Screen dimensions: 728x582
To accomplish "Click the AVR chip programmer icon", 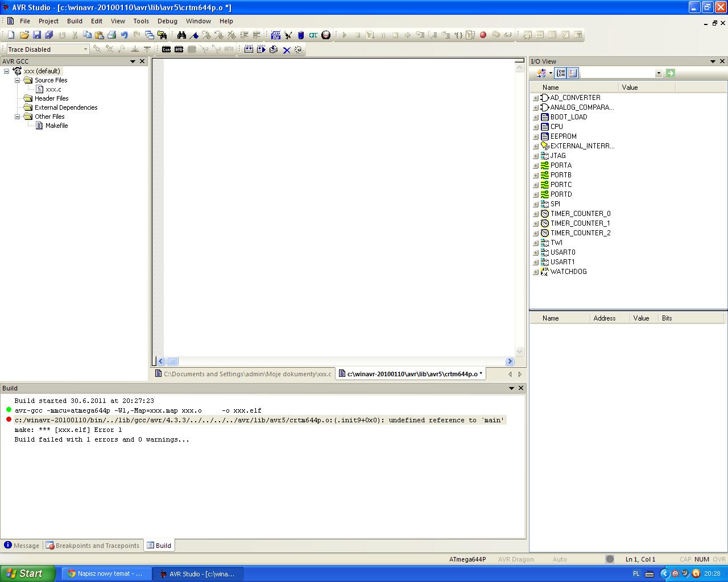I will tap(179, 49).
